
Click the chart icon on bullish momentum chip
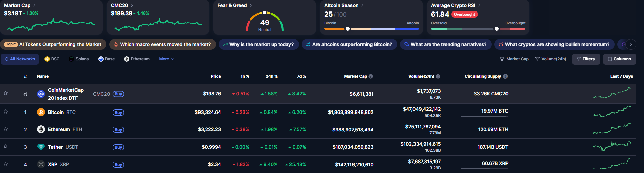click(501, 44)
